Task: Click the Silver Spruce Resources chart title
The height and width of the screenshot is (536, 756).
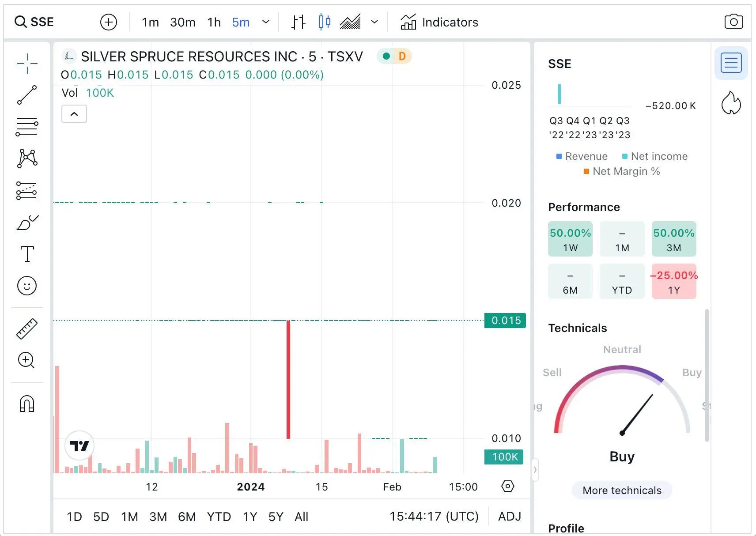Action: [x=222, y=57]
